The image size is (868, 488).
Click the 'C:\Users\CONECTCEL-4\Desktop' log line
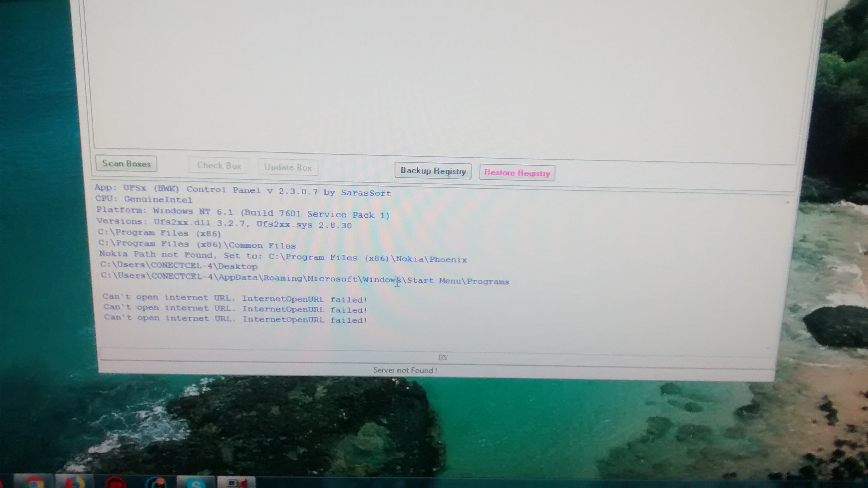pyautogui.click(x=179, y=266)
